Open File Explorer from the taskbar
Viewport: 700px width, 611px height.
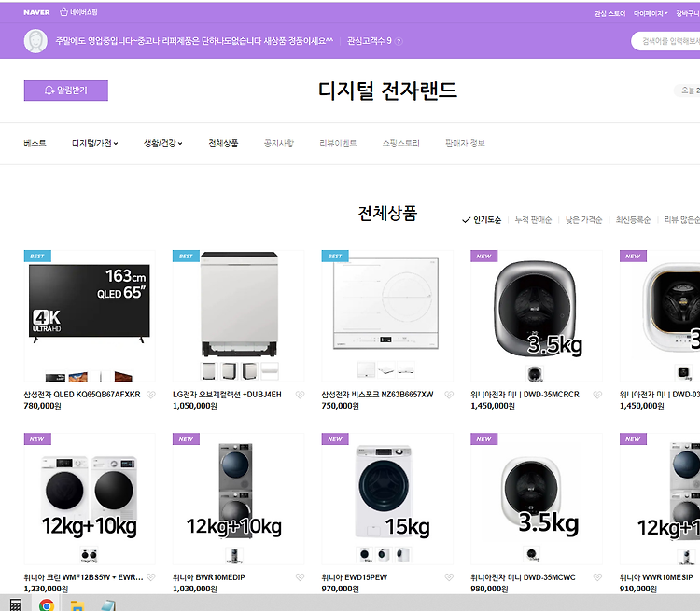(x=77, y=605)
